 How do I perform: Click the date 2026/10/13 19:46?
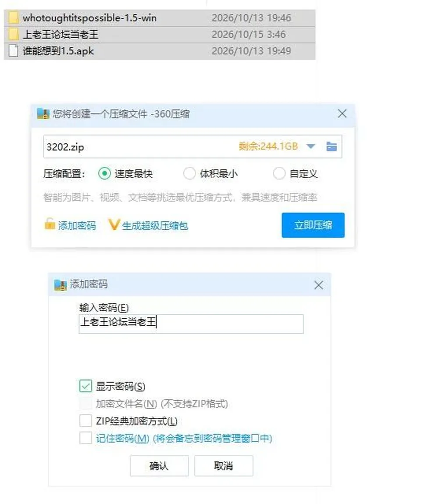251,18
